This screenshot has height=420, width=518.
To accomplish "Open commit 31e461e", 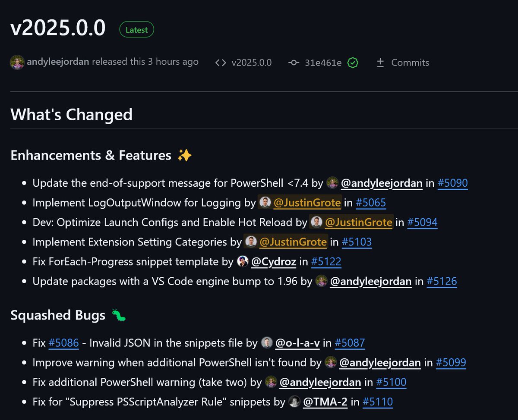I will [x=323, y=63].
